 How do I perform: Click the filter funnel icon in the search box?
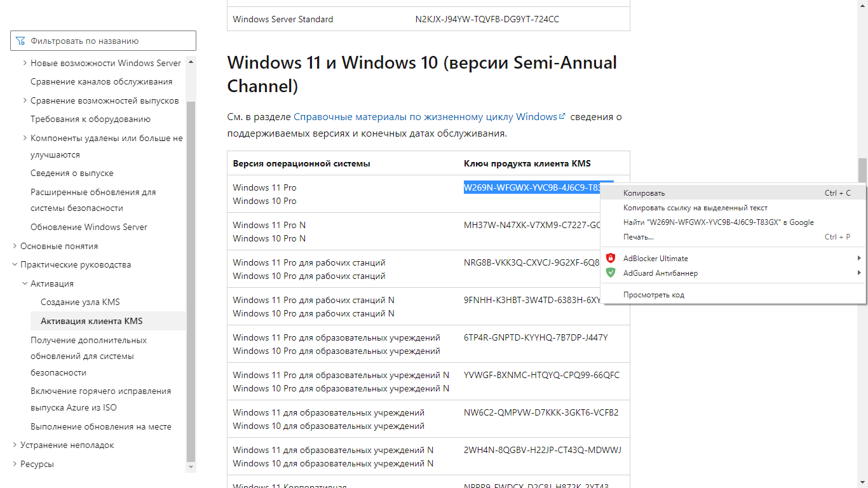point(20,41)
